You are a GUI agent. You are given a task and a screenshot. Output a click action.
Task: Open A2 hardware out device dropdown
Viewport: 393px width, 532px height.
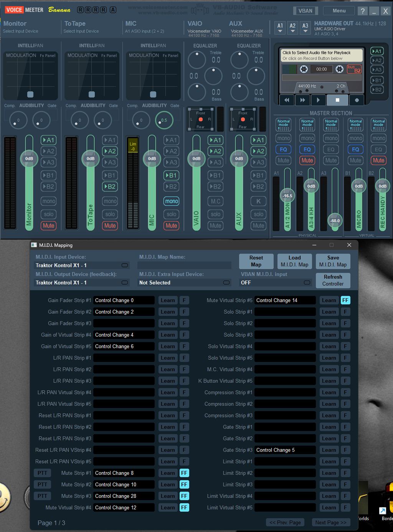292,28
